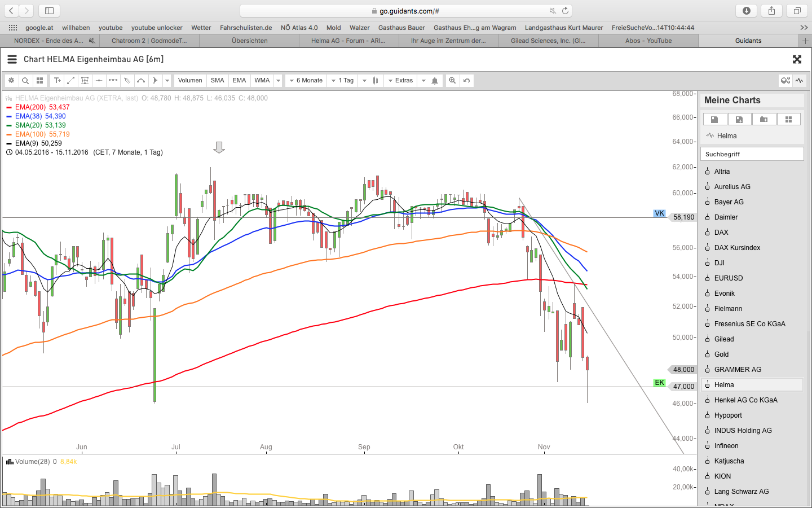Click the zoom-in magnifier icon
This screenshot has width=812, height=508.
[452, 81]
